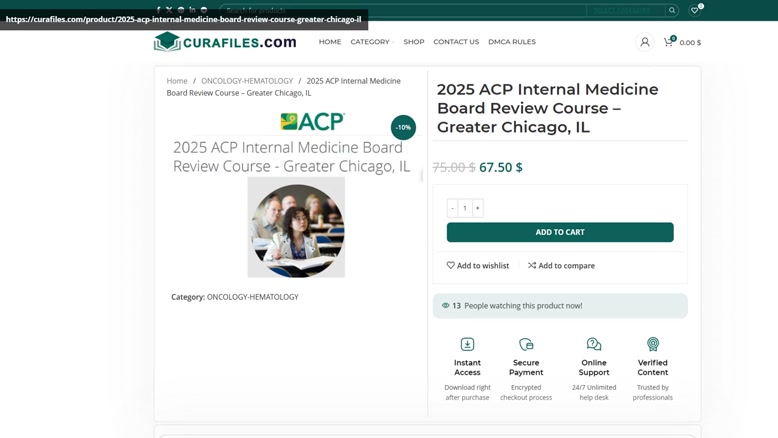This screenshot has width=778, height=438.
Task: Open the wishlist heart icon in header
Action: click(695, 10)
